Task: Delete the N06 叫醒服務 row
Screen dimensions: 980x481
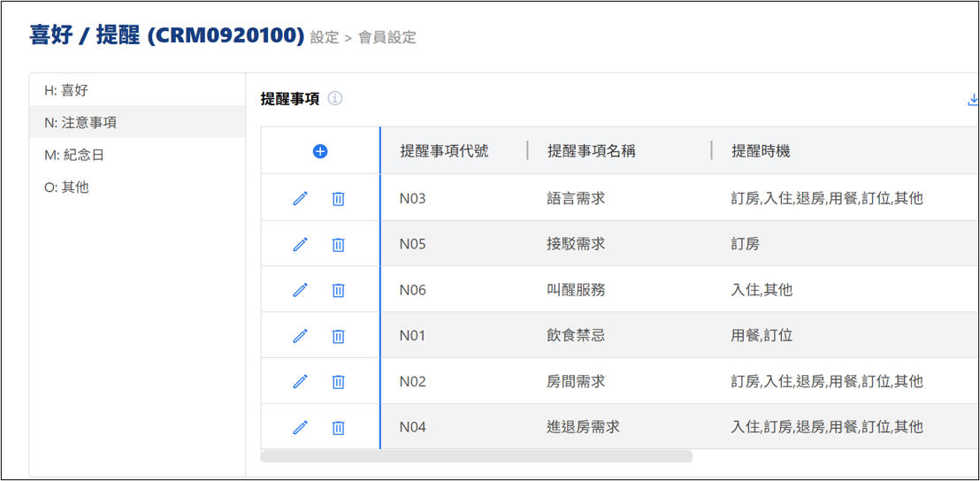Action: [x=338, y=290]
